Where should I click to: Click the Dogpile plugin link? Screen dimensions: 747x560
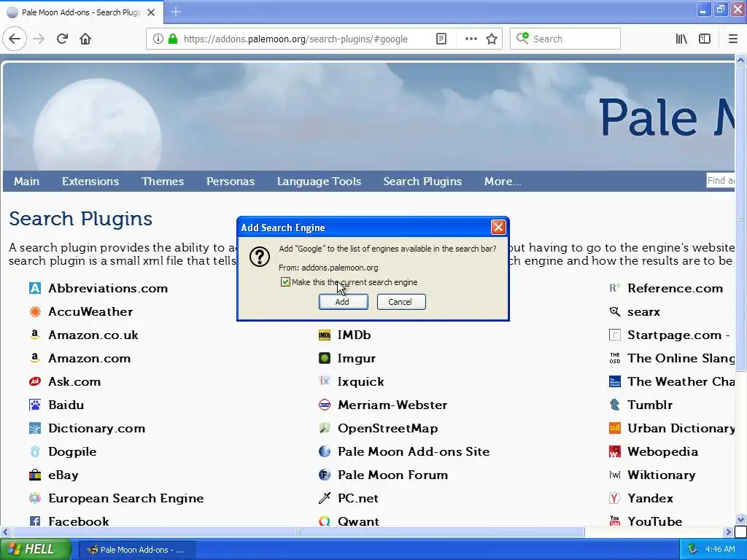[x=72, y=451]
